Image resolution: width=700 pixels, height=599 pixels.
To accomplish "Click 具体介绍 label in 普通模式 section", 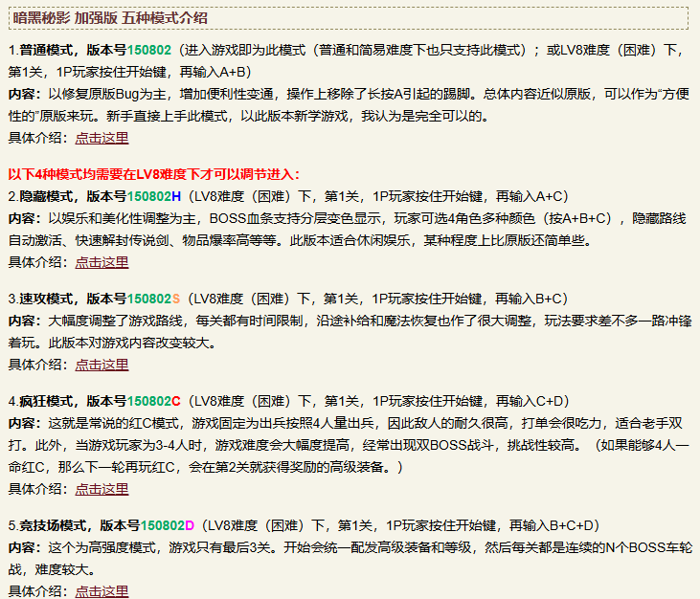I will (x=38, y=138).
